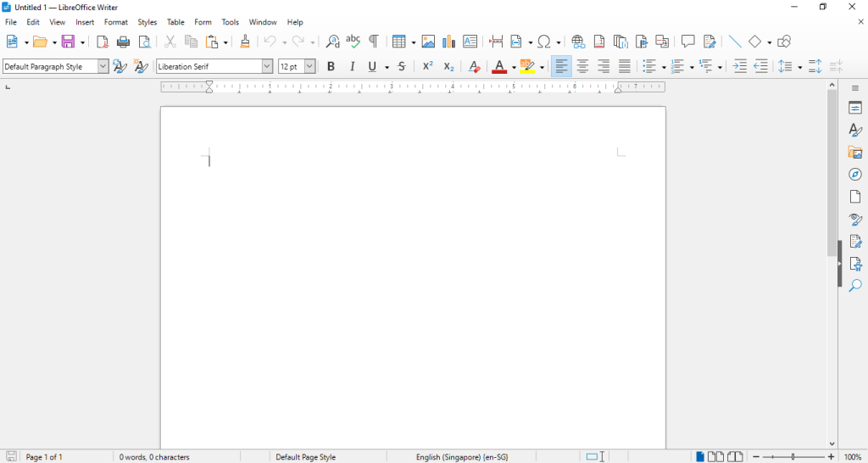Click Page 1 of 1 status field
This screenshot has width=868, height=463.
pyautogui.click(x=44, y=457)
